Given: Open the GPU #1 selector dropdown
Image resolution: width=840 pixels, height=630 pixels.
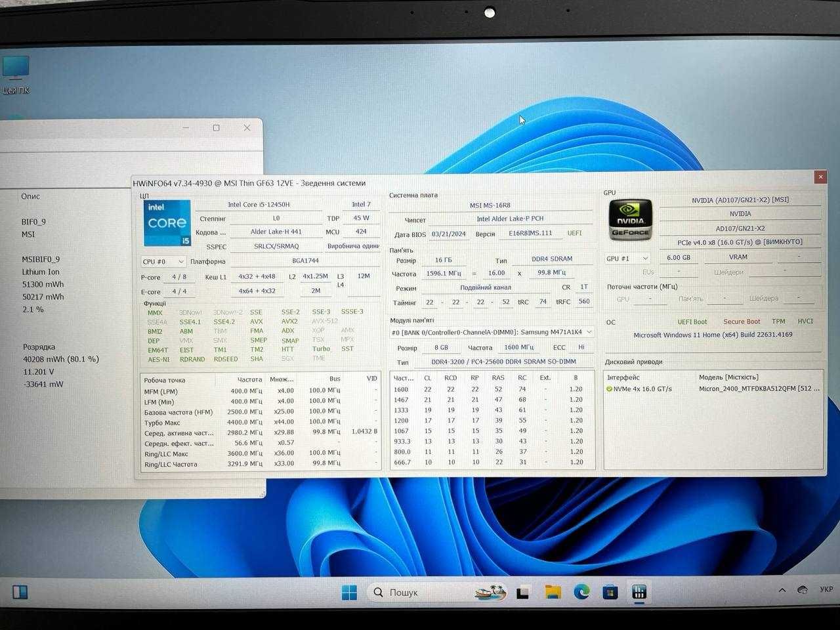Looking at the screenshot, I should 627,259.
